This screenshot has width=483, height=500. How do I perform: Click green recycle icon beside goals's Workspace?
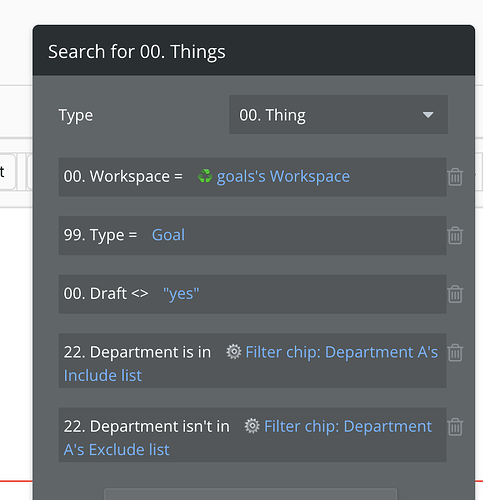205,176
